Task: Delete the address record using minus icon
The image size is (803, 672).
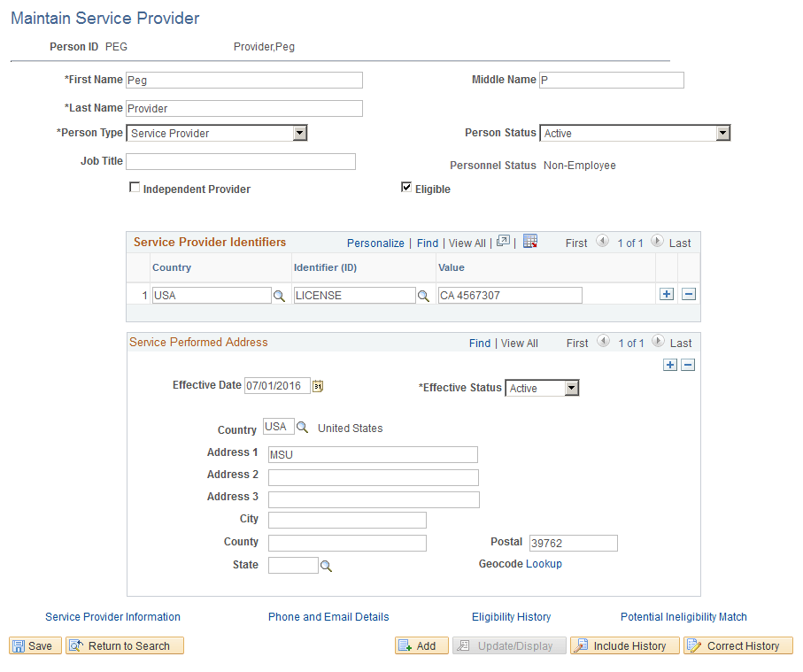Action: point(689,365)
